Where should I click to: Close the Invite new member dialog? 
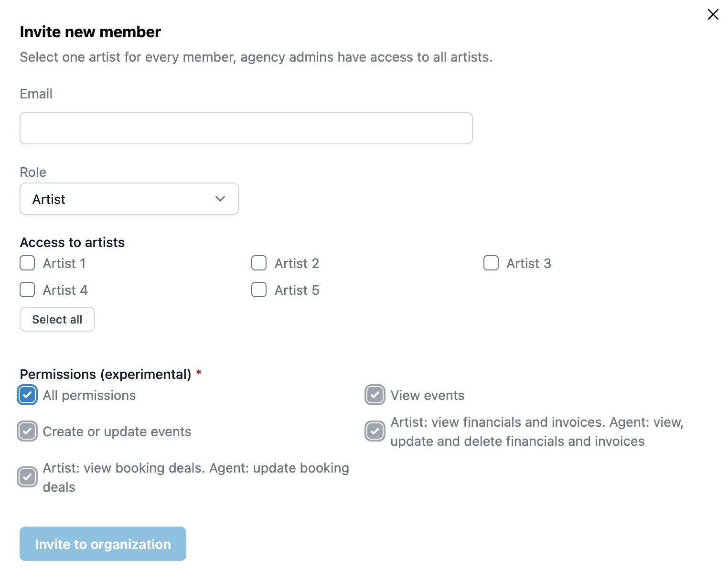point(713,14)
